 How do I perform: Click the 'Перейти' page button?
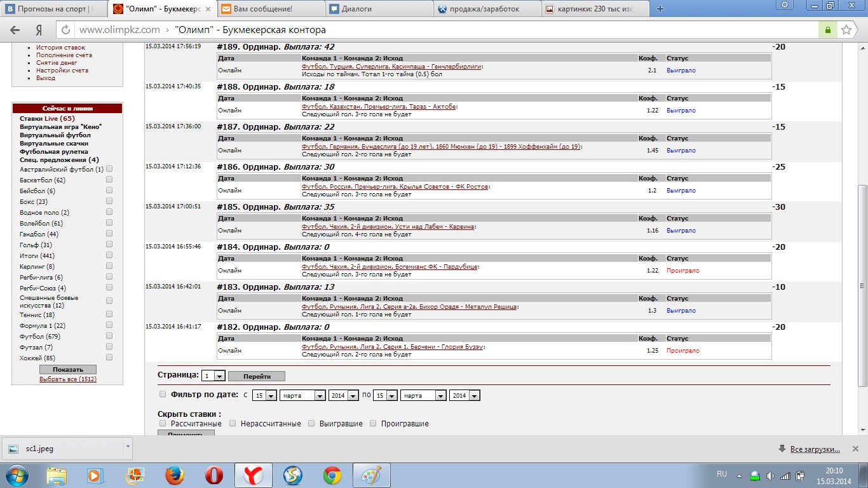click(x=257, y=376)
